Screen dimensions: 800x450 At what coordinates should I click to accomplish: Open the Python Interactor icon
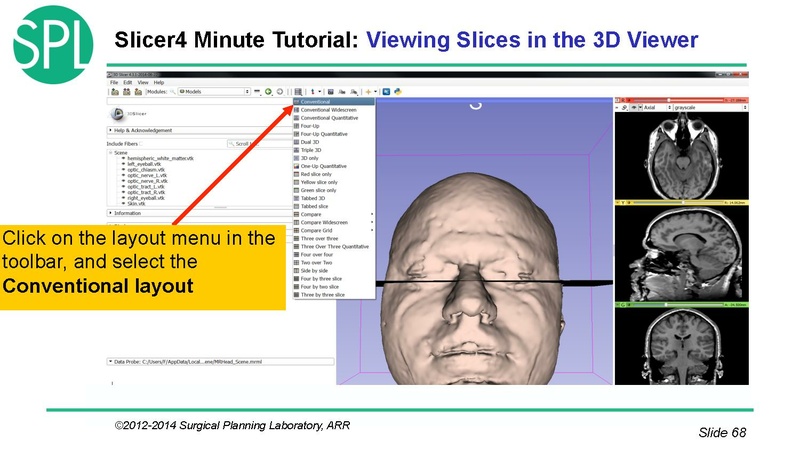point(397,92)
